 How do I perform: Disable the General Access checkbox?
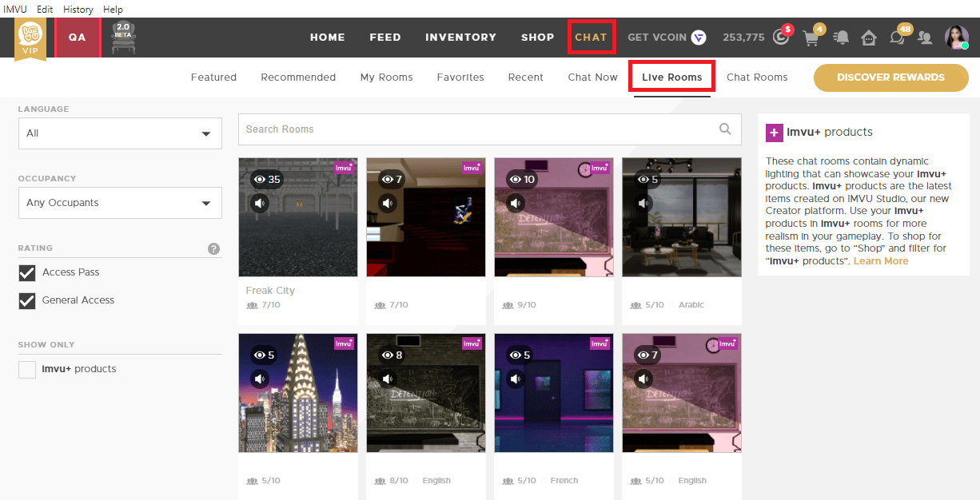point(26,300)
